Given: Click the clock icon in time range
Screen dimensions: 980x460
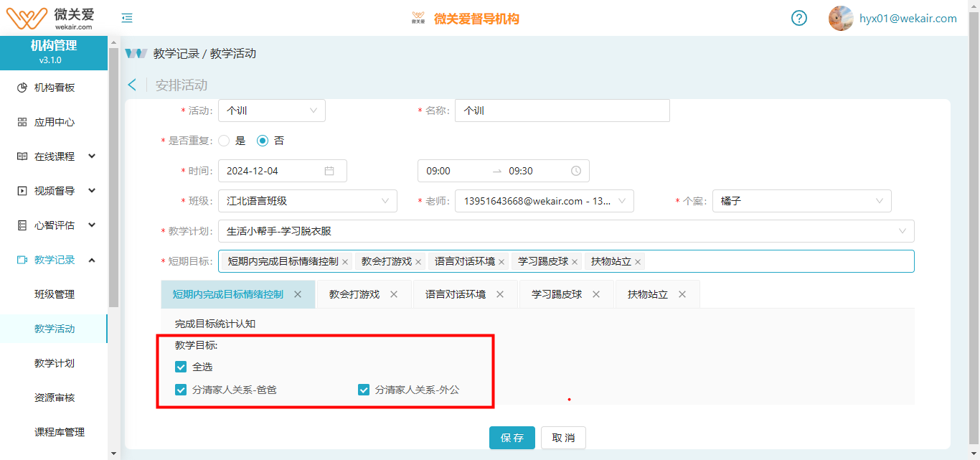Looking at the screenshot, I should [x=576, y=171].
